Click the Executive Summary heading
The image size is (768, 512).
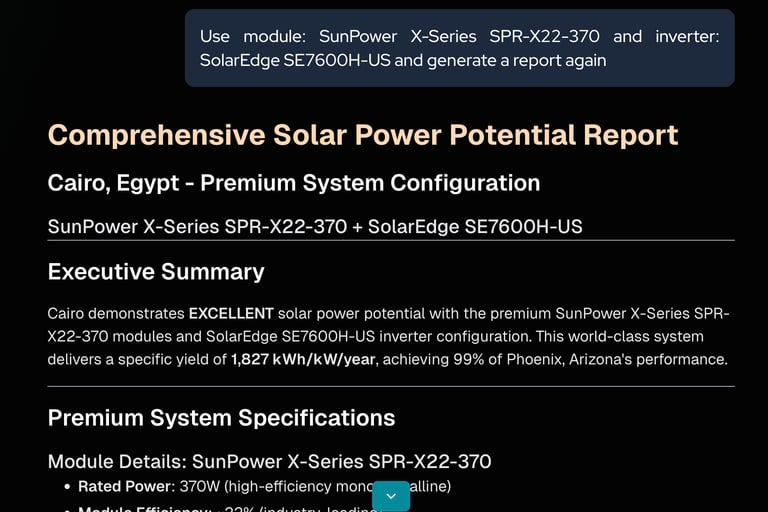156,271
